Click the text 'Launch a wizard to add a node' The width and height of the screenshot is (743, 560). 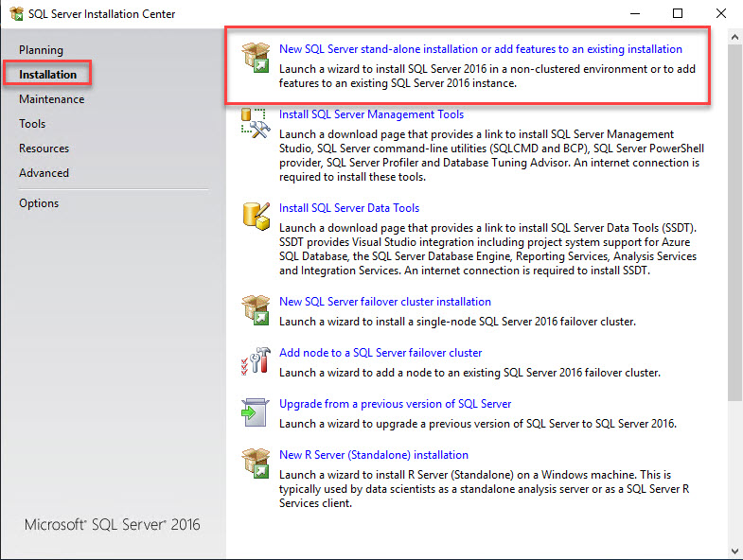coord(360,373)
